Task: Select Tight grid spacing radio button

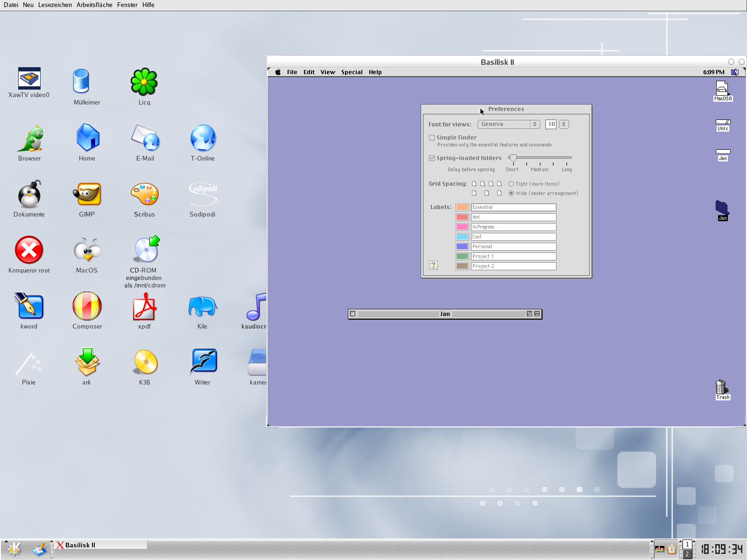Action: (x=511, y=184)
